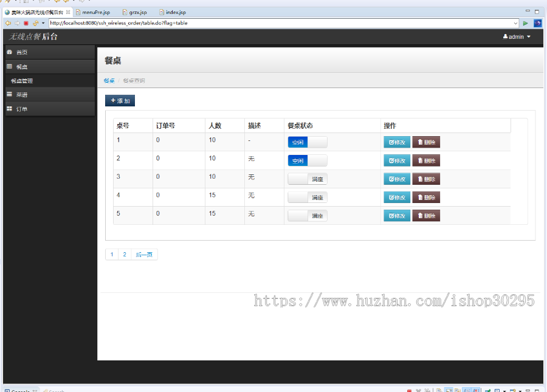
Task: Click 人数 value 15 in table 4 row
Action: tap(212, 195)
